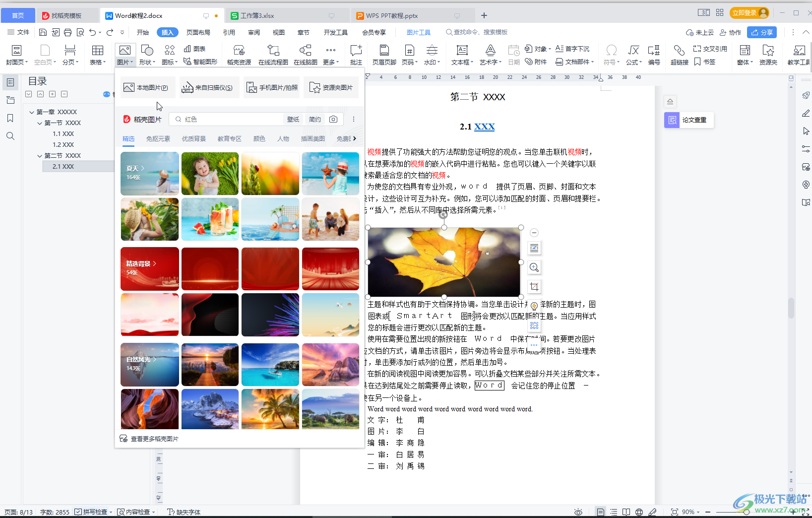Open text wrapping options beside the image
The width and height of the screenshot is (812, 518).
pos(534,248)
